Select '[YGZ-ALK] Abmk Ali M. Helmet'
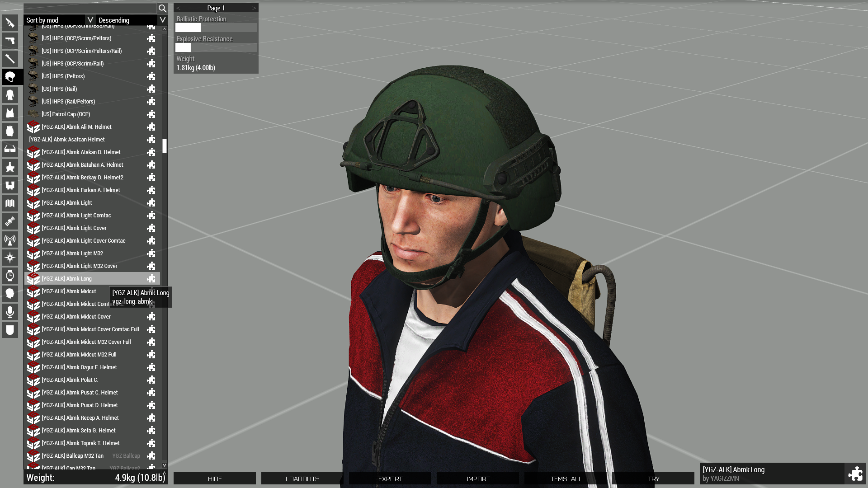This screenshot has width=868, height=488. [x=92, y=127]
